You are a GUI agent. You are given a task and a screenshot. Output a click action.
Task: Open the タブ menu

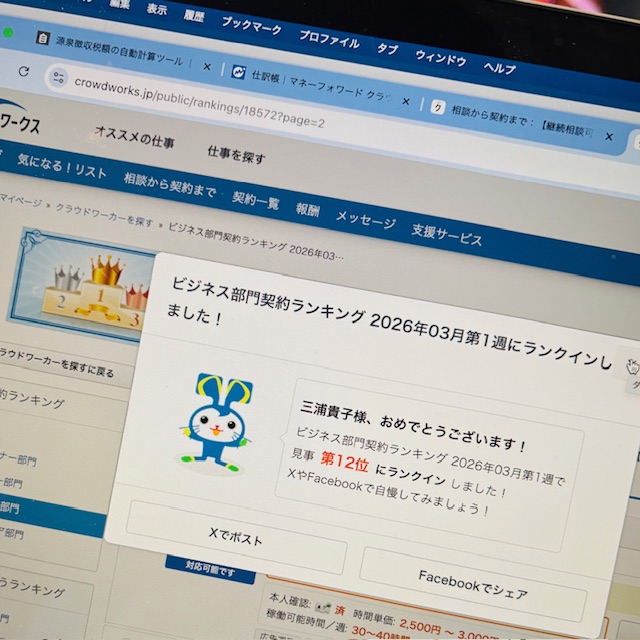coord(387,49)
